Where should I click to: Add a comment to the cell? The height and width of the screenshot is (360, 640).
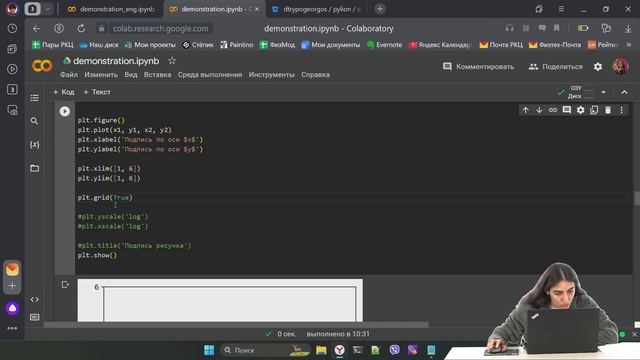click(567, 110)
